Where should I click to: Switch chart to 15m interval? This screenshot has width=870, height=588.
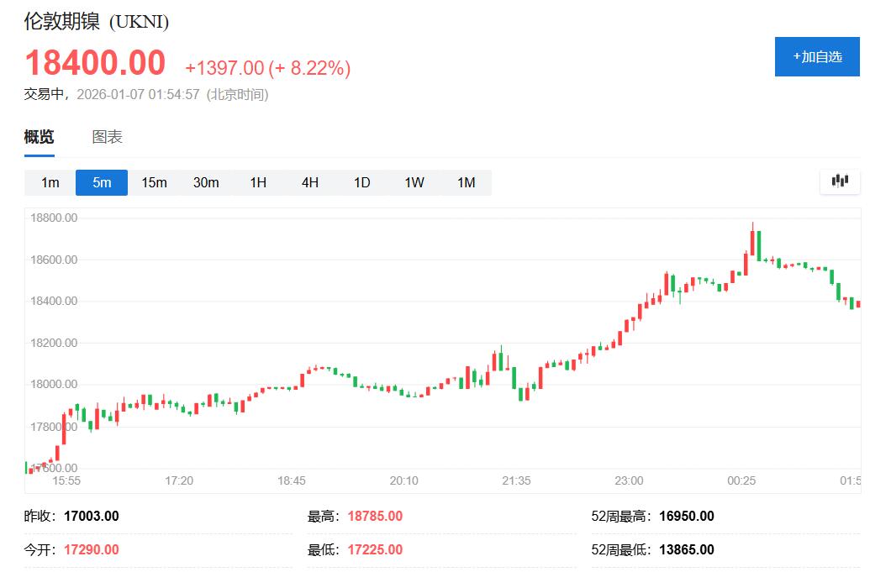click(x=154, y=182)
